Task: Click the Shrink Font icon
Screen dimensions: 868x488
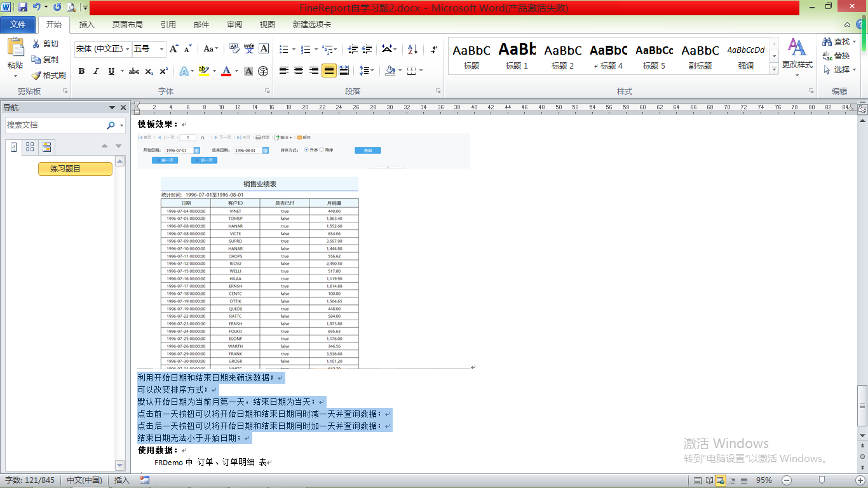Action: tap(188, 49)
